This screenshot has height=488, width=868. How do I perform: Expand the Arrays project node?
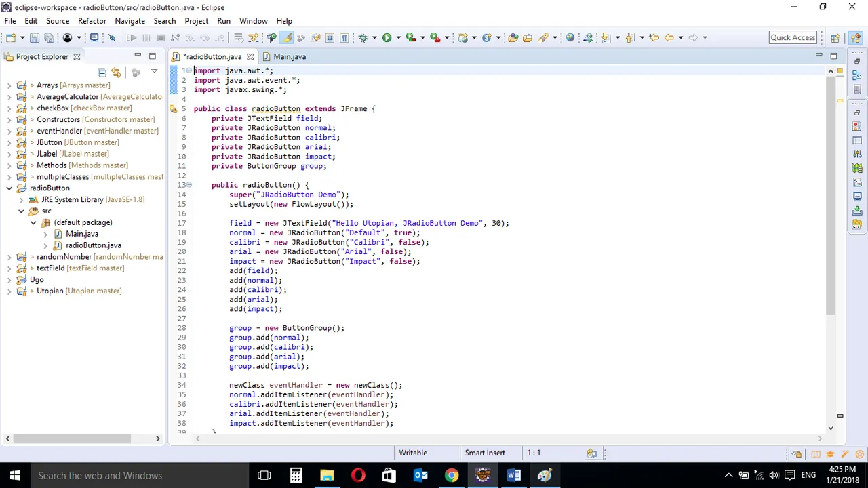[x=9, y=85]
